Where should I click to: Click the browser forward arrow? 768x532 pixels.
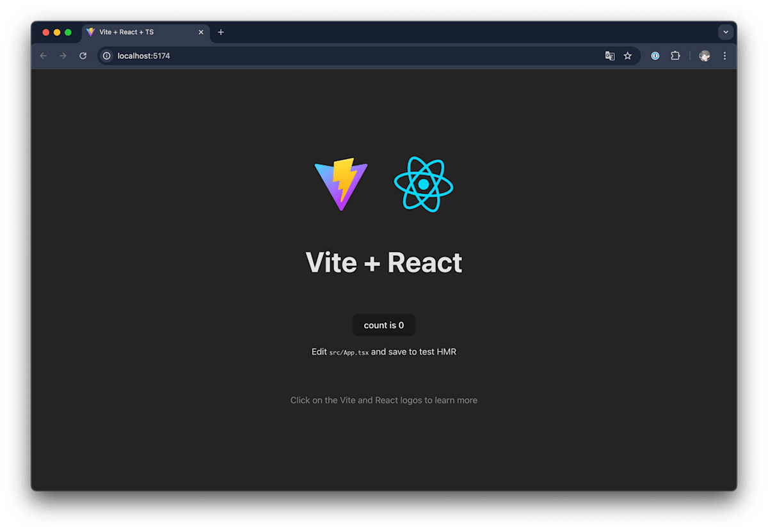[x=63, y=56]
